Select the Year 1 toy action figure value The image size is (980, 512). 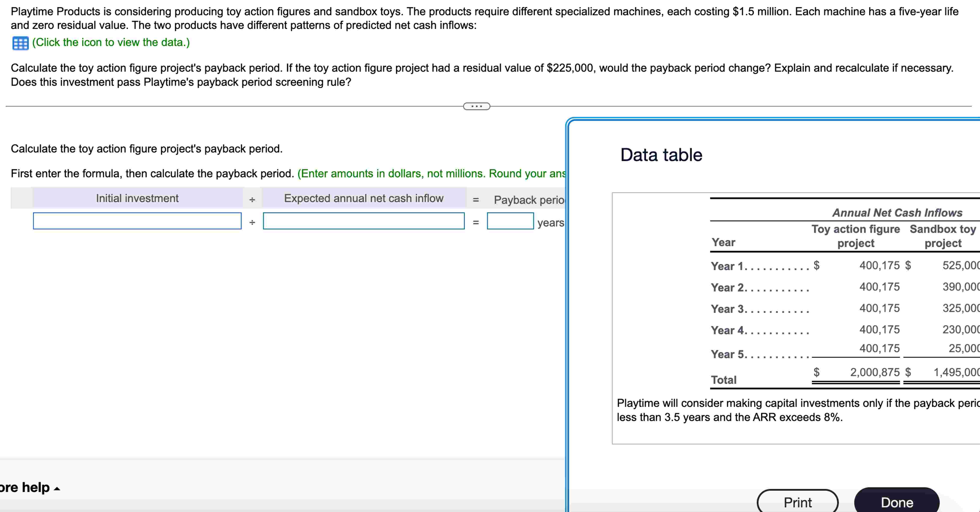(x=879, y=265)
